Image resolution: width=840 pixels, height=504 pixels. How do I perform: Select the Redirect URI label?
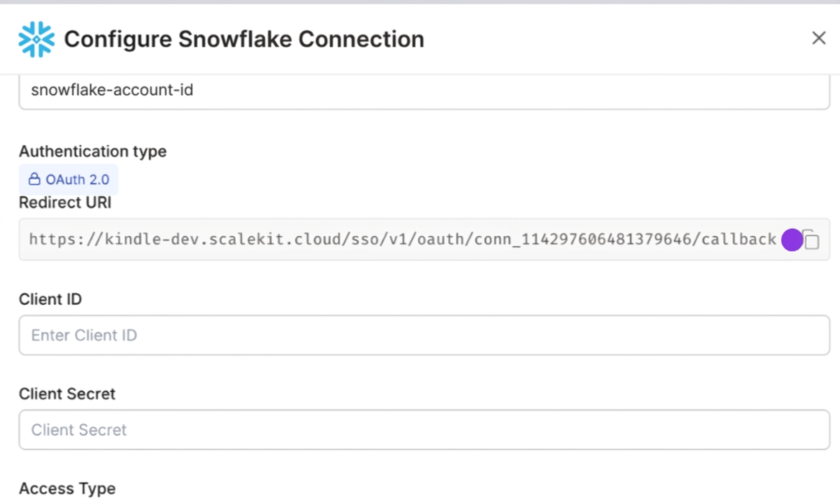point(65,203)
